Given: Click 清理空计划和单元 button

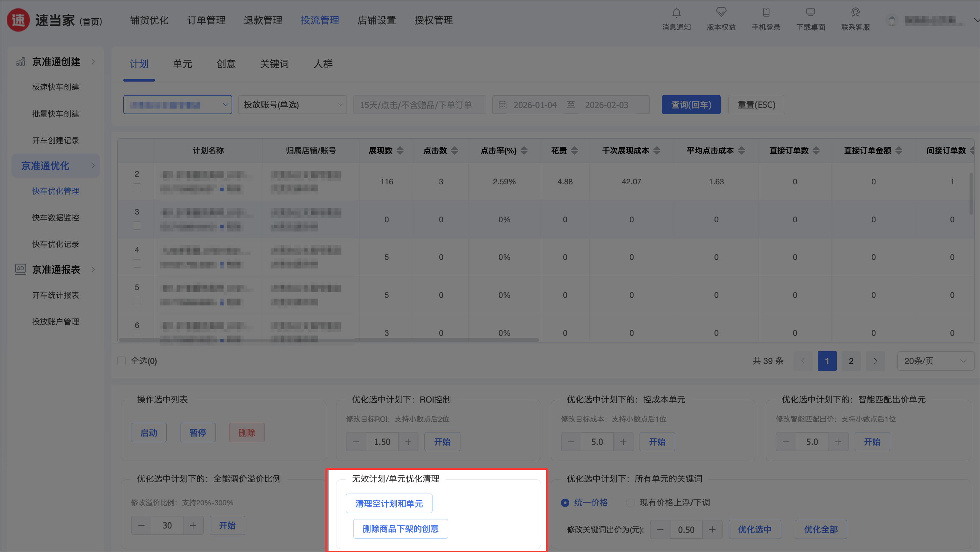Looking at the screenshot, I should point(389,503).
